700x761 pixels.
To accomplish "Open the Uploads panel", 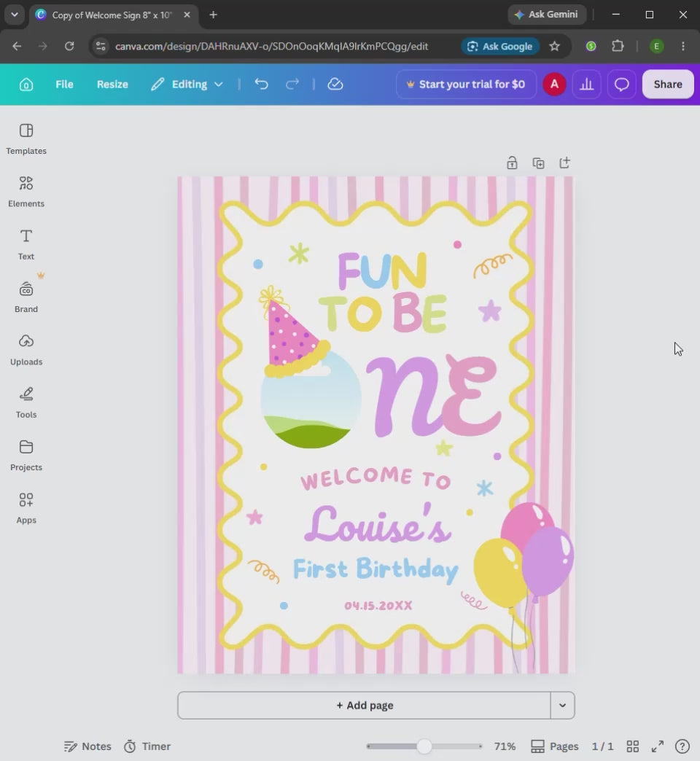I will point(26,350).
